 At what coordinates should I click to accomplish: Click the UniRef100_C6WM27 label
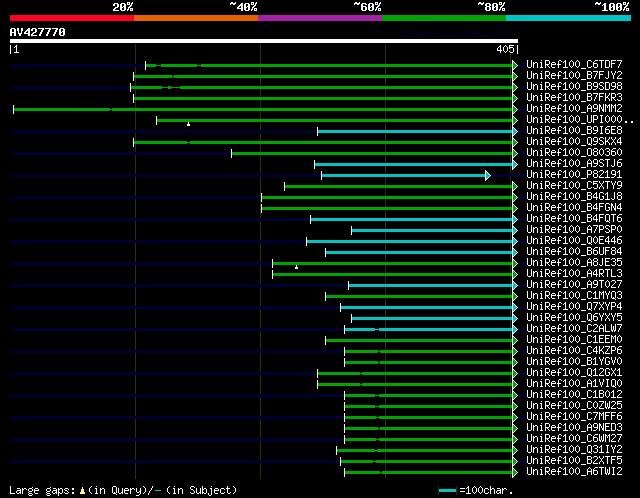[x=574, y=439]
